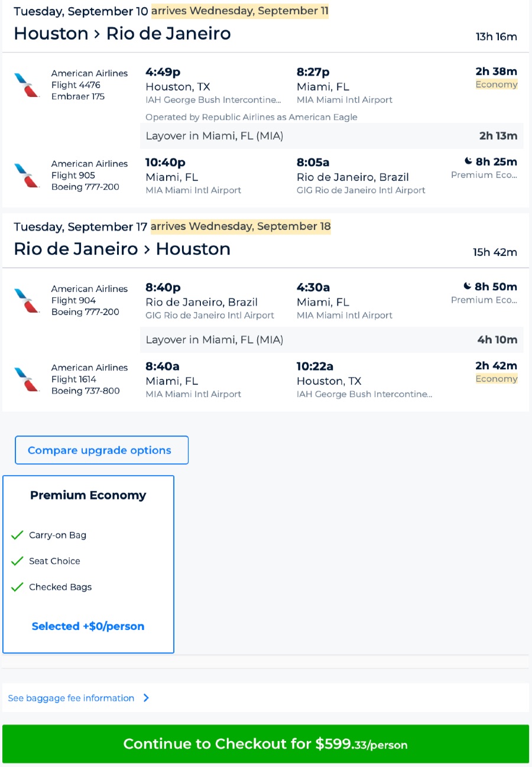Open Compare upgrade options

102,450
